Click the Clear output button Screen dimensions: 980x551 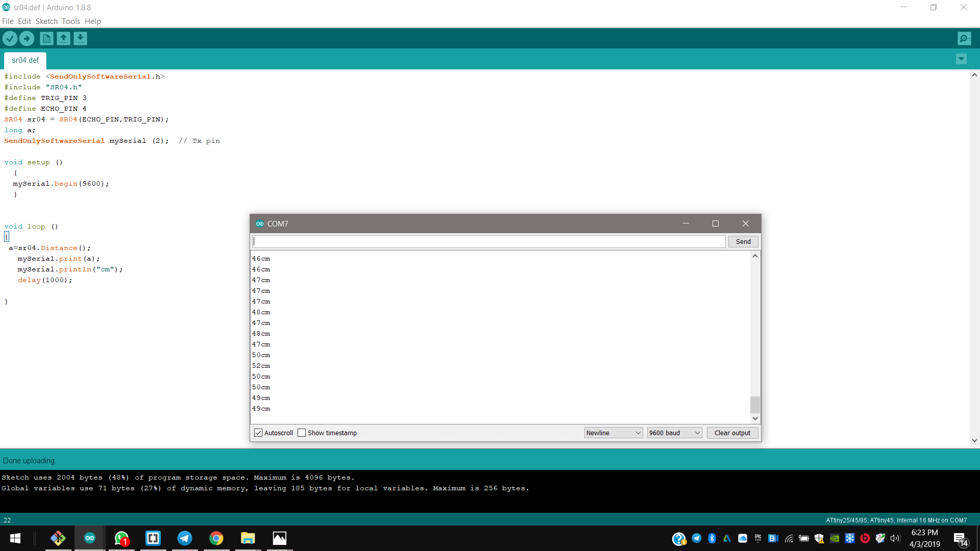(732, 433)
